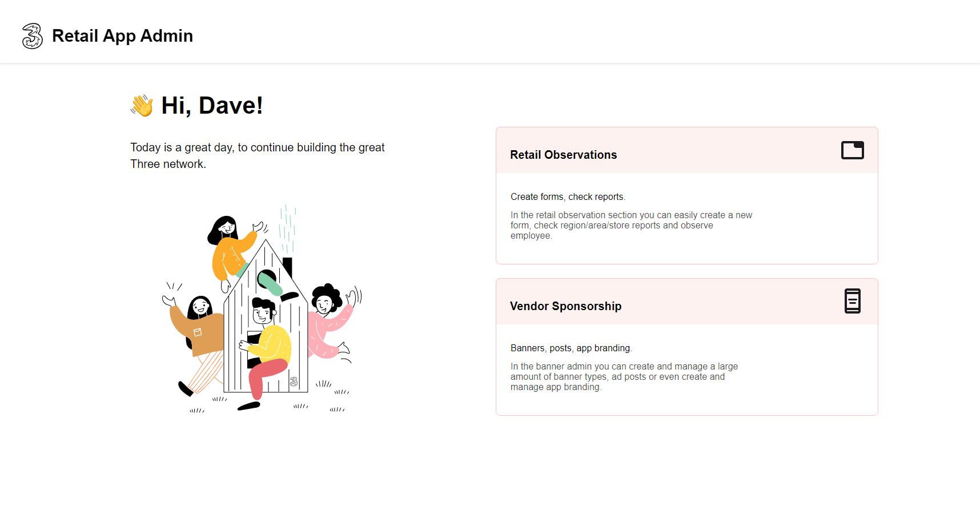
Task: Select the Retail App Admin title
Action: 122,36
